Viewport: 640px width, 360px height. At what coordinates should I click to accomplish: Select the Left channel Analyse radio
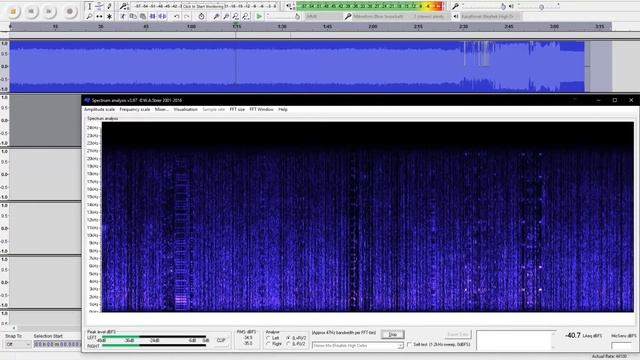pyautogui.click(x=268, y=338)
